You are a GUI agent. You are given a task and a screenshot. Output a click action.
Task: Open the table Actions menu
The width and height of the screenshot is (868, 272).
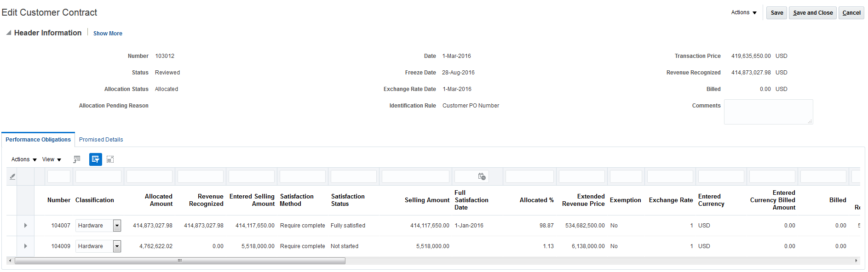pos(24,159)
